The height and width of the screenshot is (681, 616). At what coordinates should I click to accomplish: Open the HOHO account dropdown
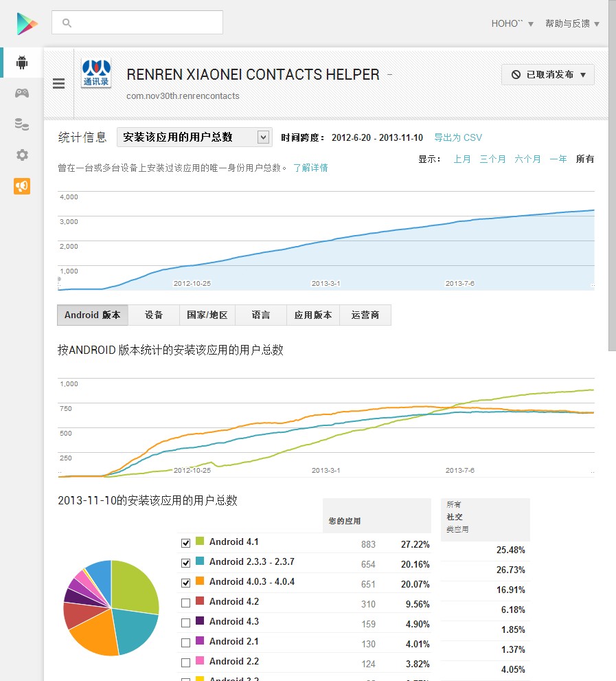[512, 23]
